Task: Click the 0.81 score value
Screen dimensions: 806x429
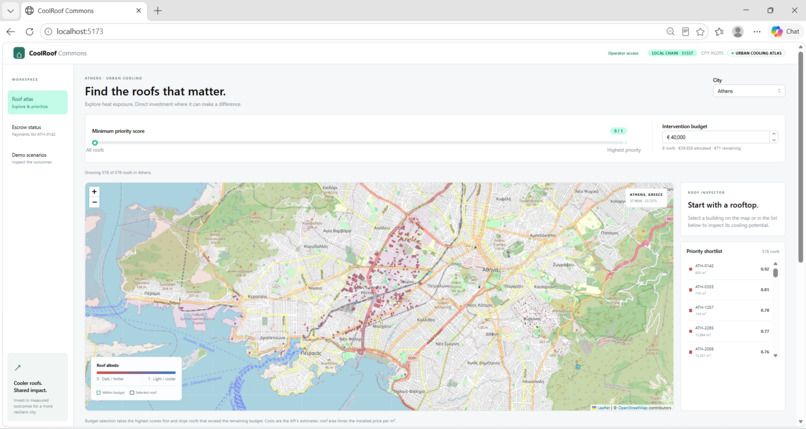Action: pyautogui.click(x=765, y=290)
